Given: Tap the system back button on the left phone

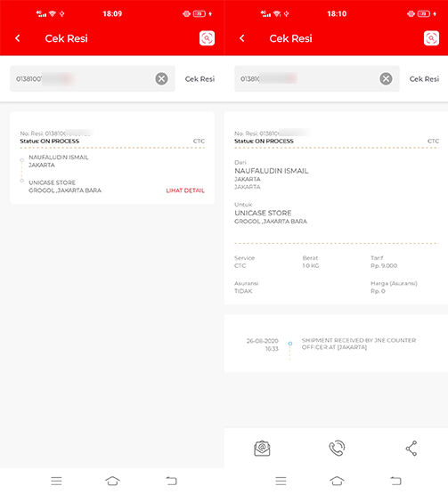Looking at the screenshot, I should tap(172, 481).
